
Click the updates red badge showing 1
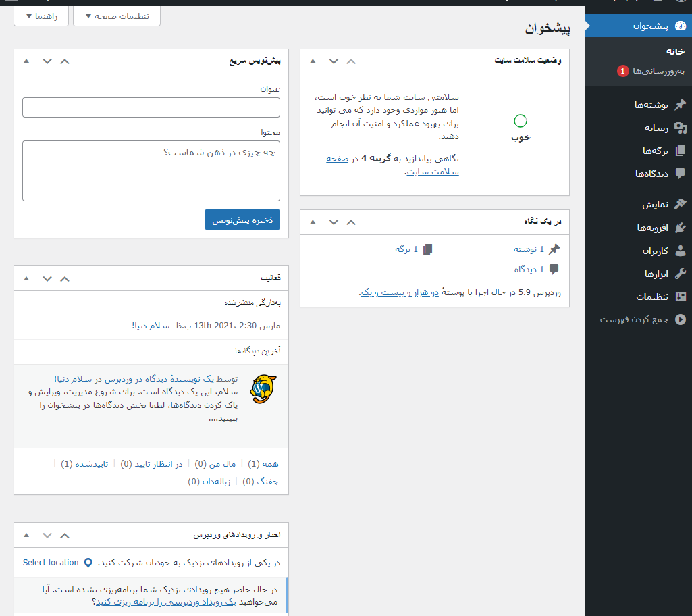pos(622,71)
